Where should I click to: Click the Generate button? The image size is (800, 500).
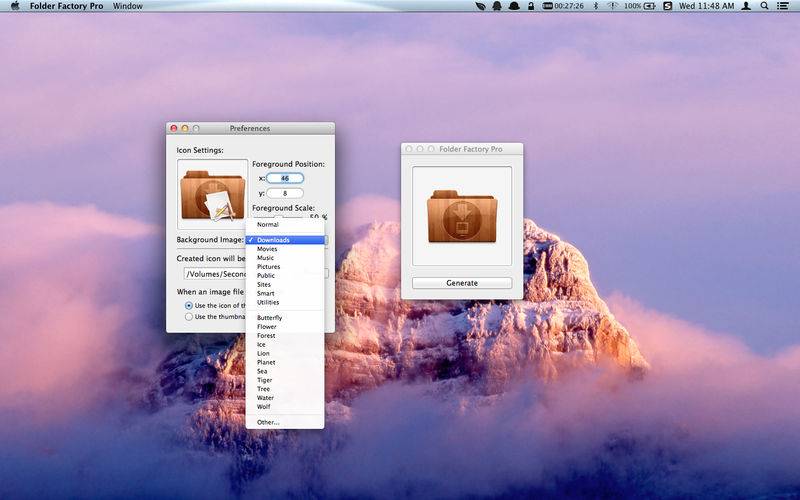click(x=462, y=283)
